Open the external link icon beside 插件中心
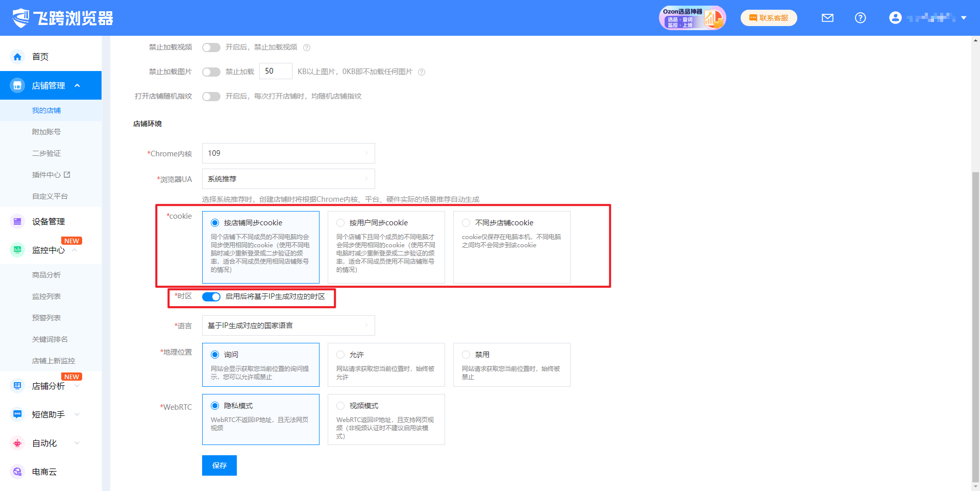 point(67,175)
